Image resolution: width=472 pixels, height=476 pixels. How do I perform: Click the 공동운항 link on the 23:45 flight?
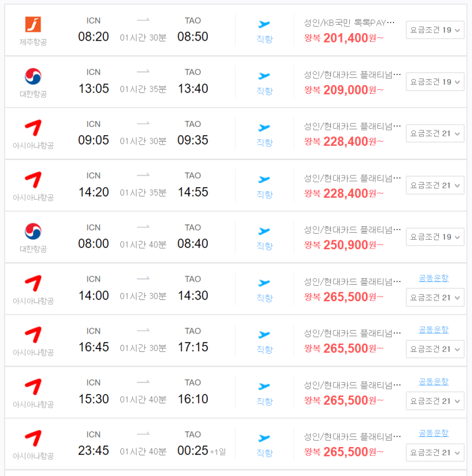pyautogui.click(x=434, y=433)
